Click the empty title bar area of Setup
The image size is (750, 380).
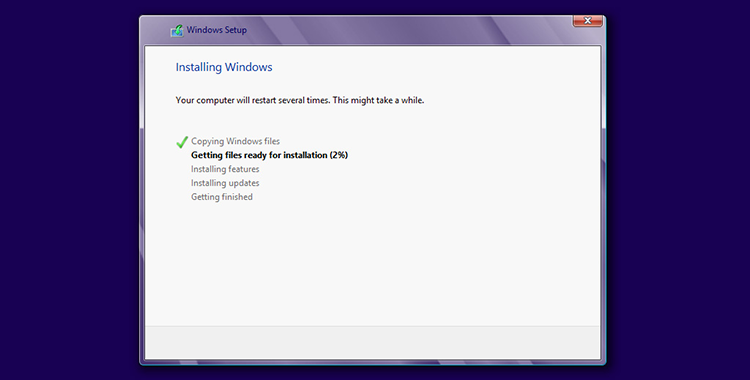(407, 31)
